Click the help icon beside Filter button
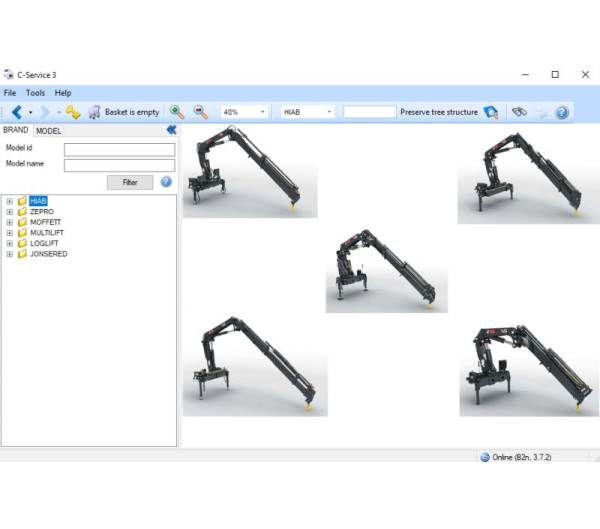The width and height of the screenshot is (600, 529). 166,182
